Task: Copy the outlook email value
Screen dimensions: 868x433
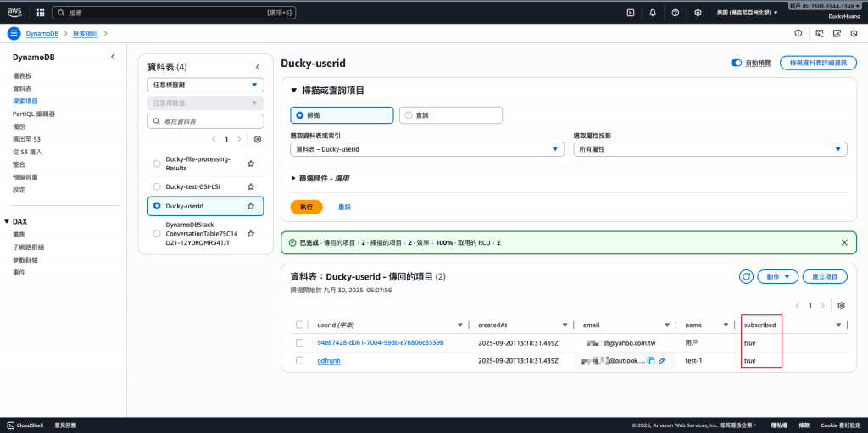Action: (651, 360)
